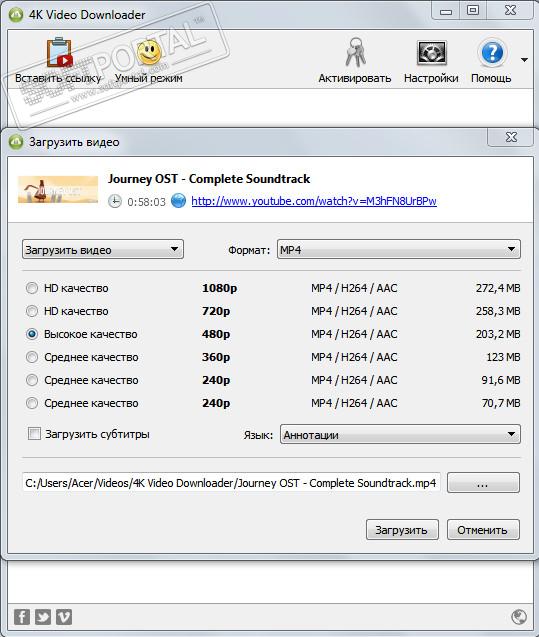Select Среднее качество 240p 70,7 MB option
Image resolution: width=539 pixels, height=637 pixels.
(32, 403)
